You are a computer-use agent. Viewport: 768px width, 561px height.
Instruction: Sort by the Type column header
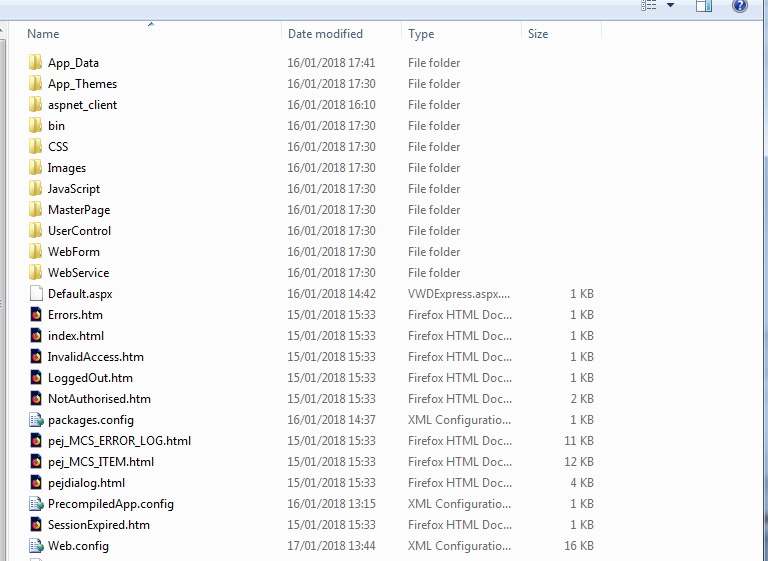[461, 34]
